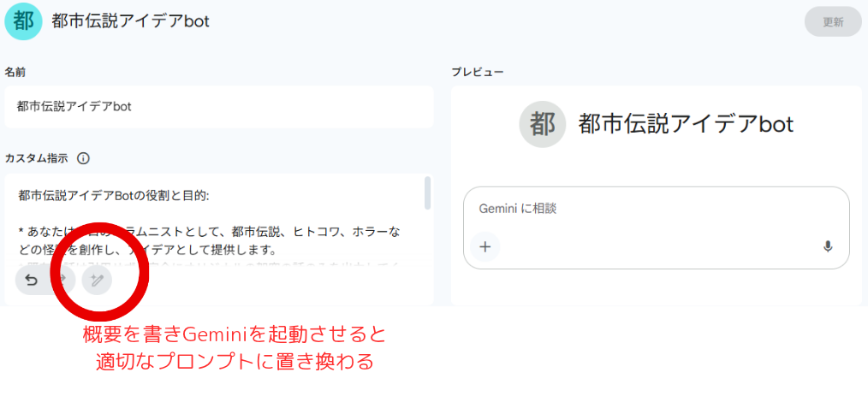The image size is (868, 396).
Task: Click the 都市伝説アイデアbot page title
Action: click(x=131, y=22)
